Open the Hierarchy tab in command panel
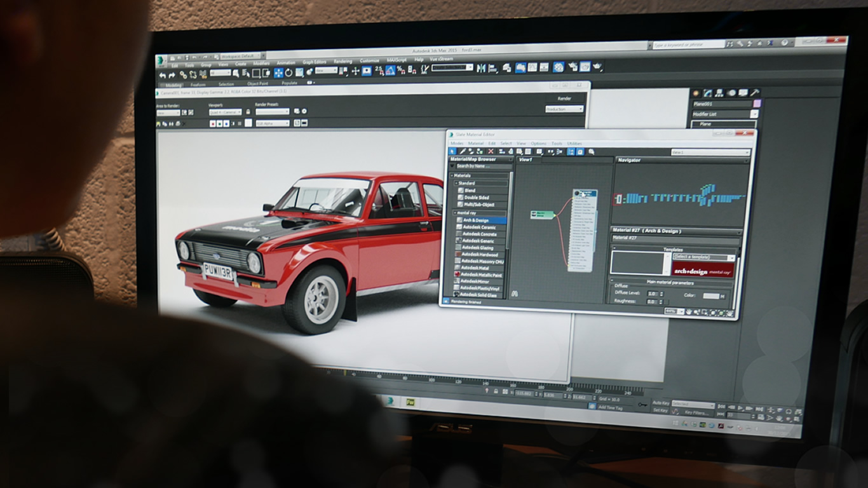The width and height of the screenshot is (868, 488). click(x=719, y=93)
